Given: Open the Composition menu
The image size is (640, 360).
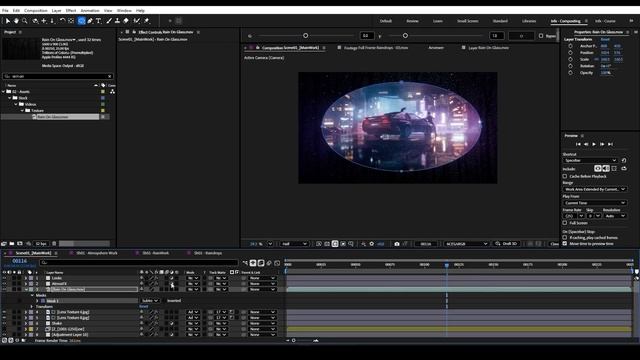Looking at the screenshot, I should [36, 11].
